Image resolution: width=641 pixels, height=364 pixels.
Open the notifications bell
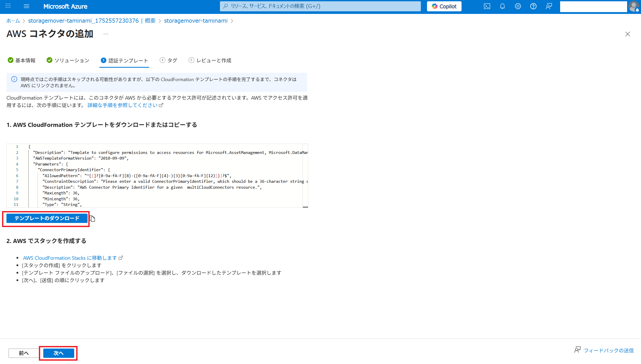(502, 6)
